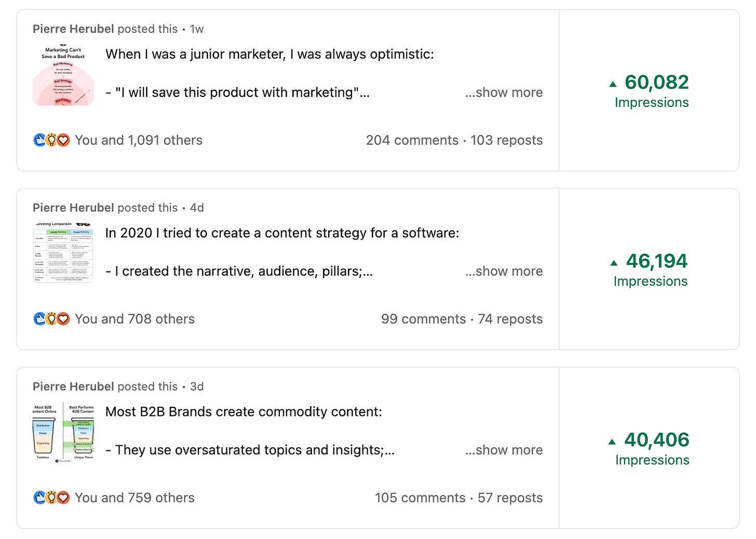Open the 99 comments link

[424, 319]
